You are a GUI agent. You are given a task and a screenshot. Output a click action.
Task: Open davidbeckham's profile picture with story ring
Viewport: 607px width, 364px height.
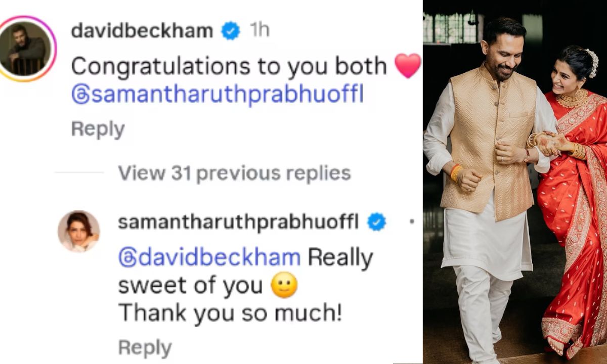28,49
